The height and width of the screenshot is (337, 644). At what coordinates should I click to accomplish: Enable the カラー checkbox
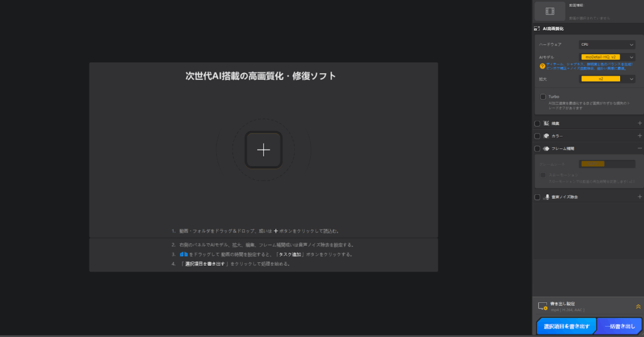tap(537, 136)
